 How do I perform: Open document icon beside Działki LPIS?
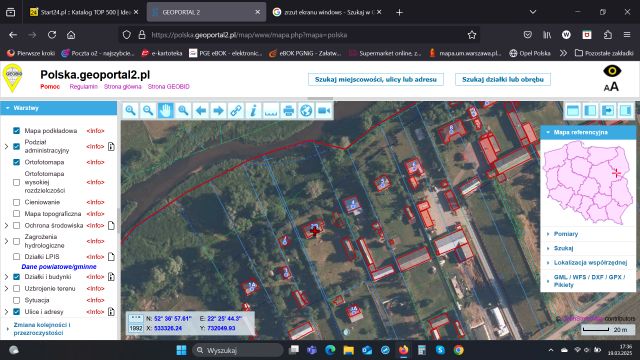click(x=111, y=257)
